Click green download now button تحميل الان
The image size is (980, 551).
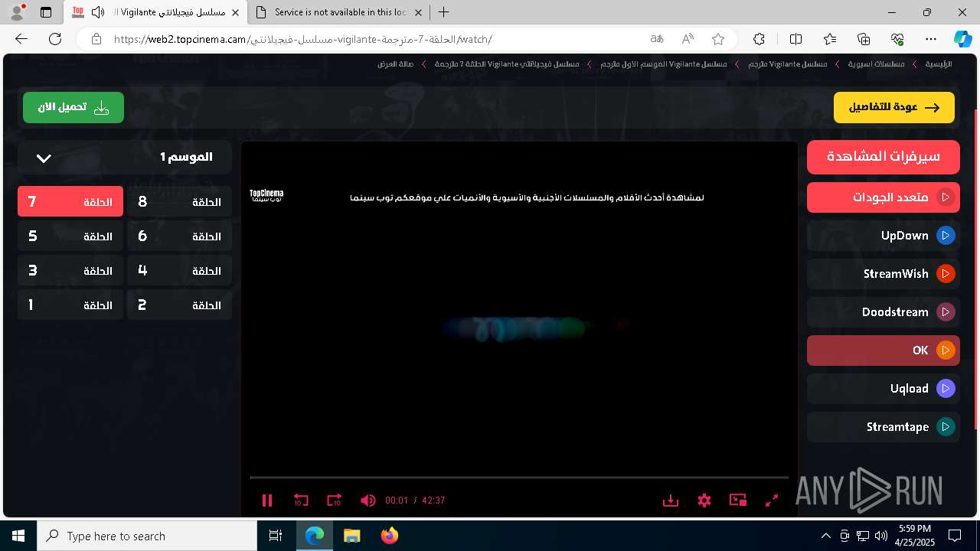tap(73, 107)
